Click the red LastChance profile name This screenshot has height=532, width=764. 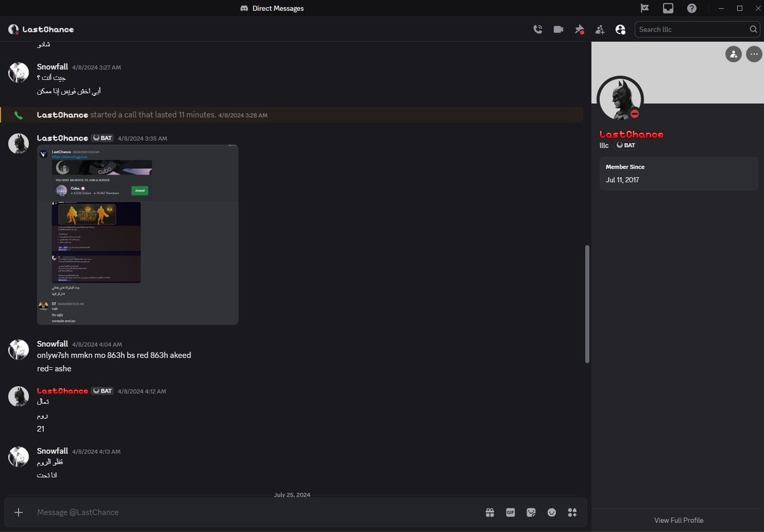[632, 134]
